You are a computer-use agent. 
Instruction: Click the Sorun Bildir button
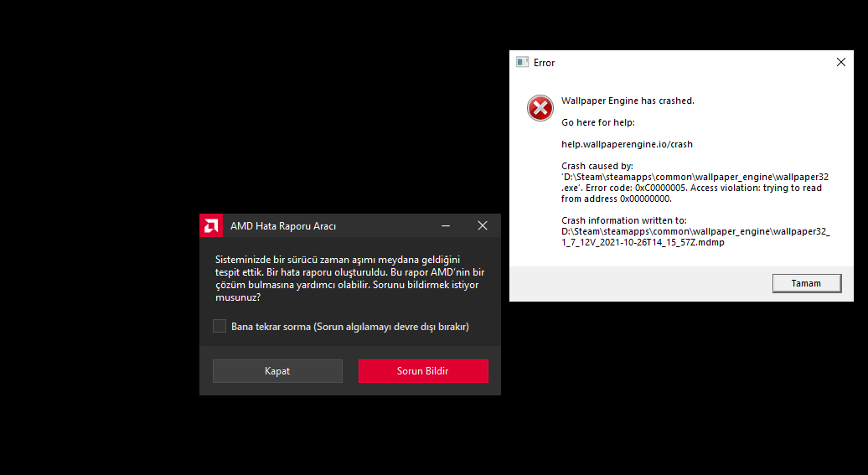423,371
